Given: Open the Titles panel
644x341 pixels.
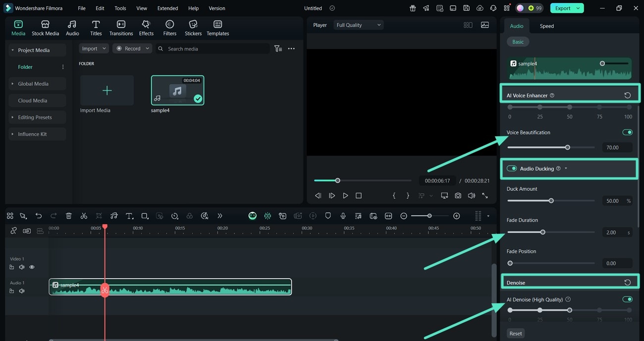Looking at the screenshot, I should pyautogui.click(x=96, y=28).
